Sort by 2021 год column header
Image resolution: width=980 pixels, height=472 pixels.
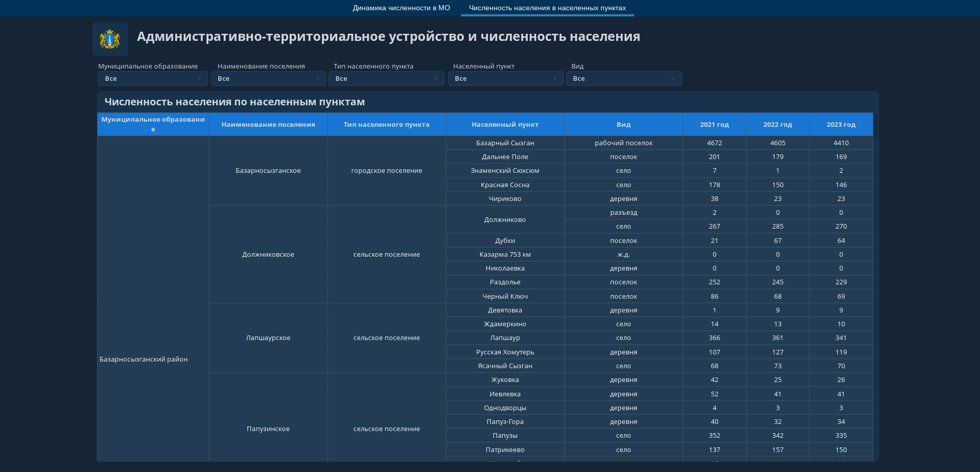click(x=714, y=124)
